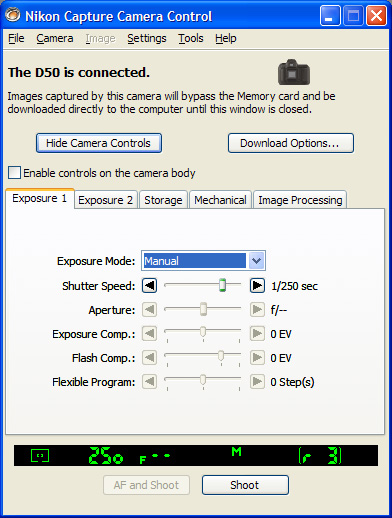Viewport: 392px width, 518px height.
Task: Click the Aperture right arrow button
Action: [257, 310]
